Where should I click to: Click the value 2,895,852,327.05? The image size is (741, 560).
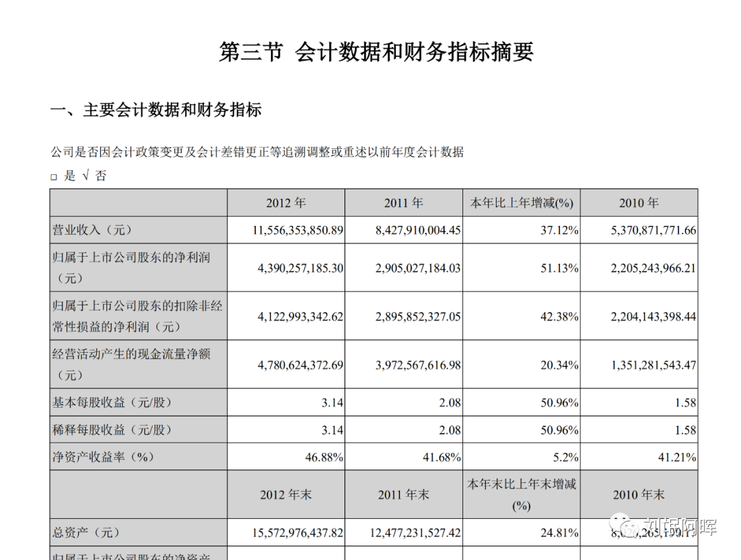coord(419,316)
